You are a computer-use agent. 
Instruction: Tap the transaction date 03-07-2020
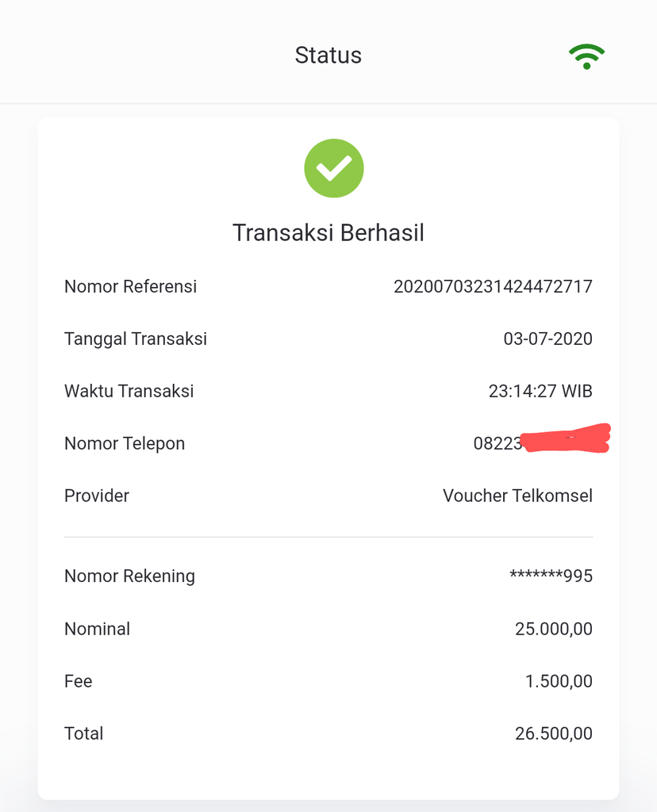click(x=547, y=339)
